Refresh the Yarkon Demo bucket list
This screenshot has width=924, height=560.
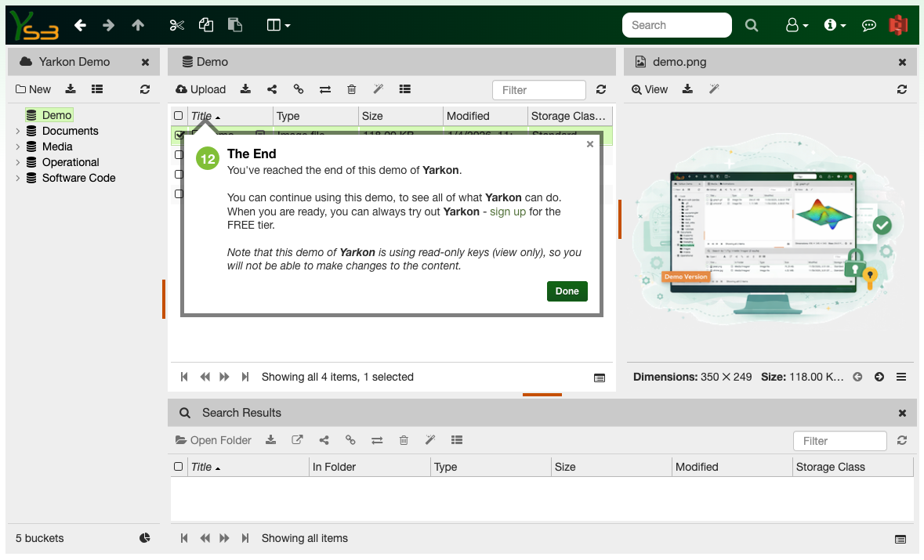coord(145,89)
